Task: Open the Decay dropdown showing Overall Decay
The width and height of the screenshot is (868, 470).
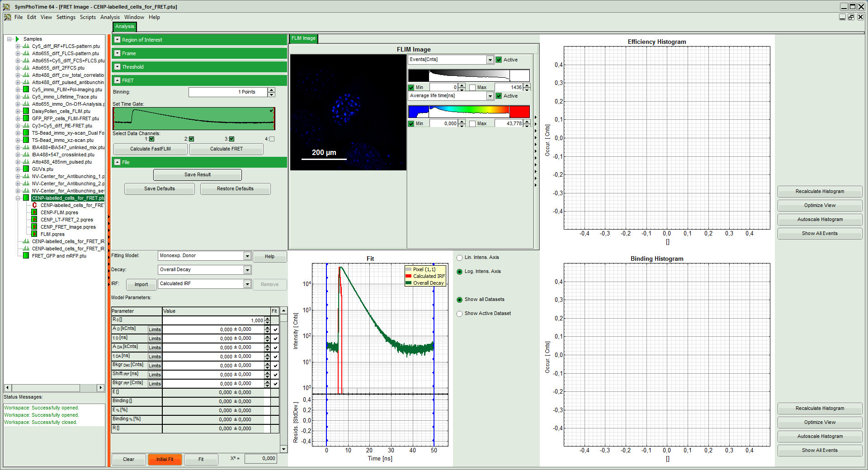Action: pyautogui.click(x=247, y=270)
